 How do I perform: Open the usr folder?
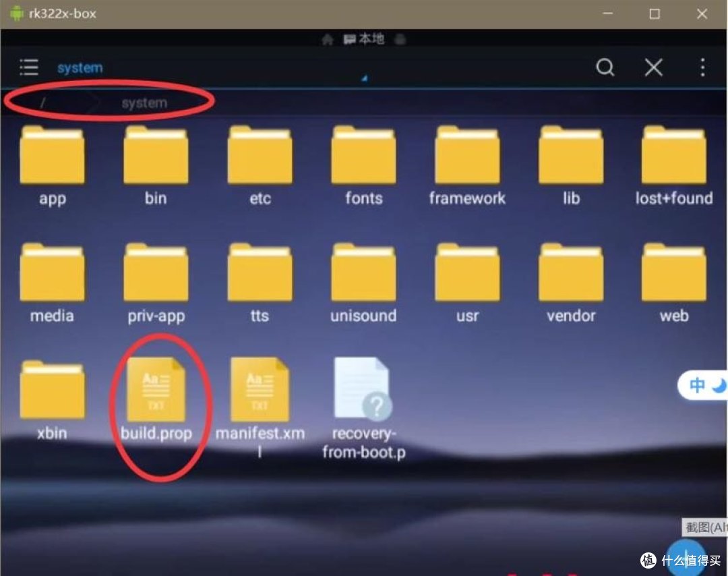click(x=467, y=283)
